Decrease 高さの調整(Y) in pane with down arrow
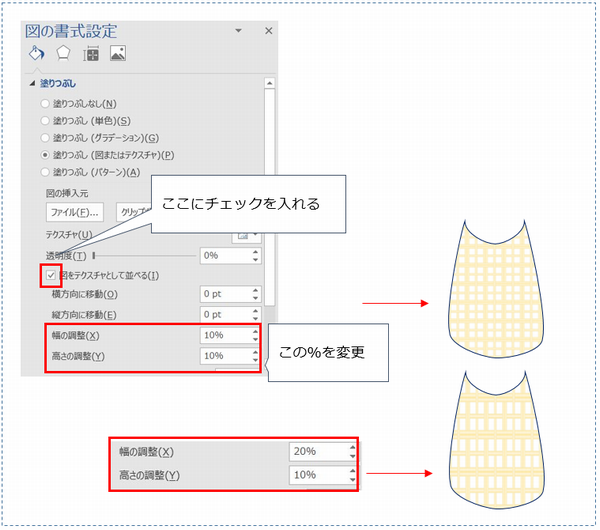 pos(255,360)
